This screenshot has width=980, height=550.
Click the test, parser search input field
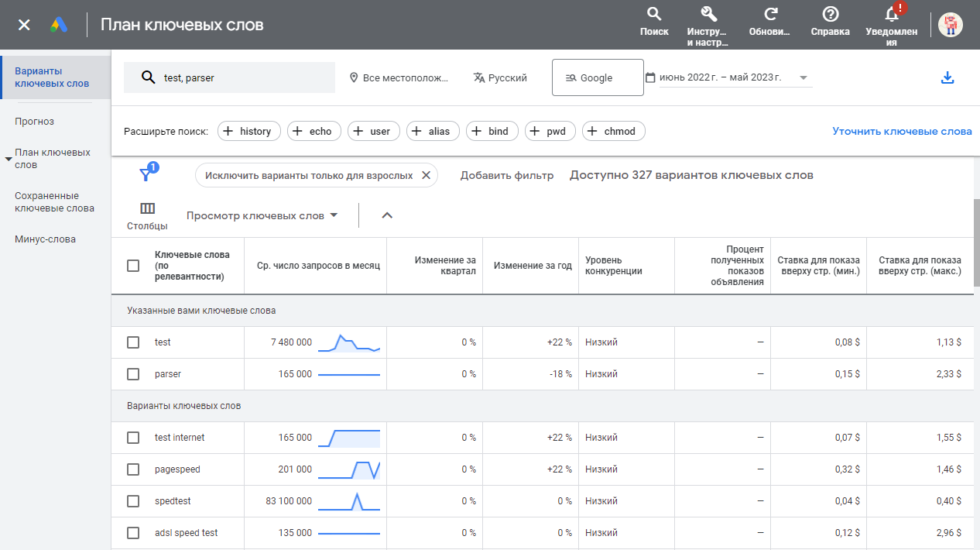(x=229, y=77)
